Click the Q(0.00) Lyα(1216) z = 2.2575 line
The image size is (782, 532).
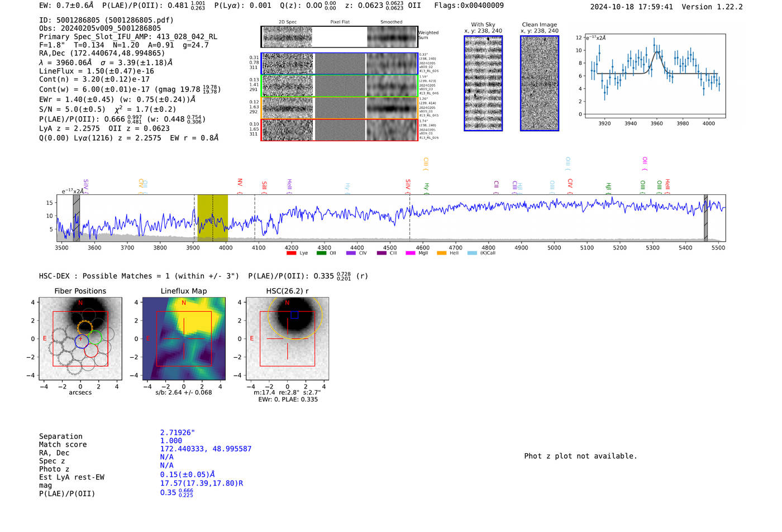(128, 138)
